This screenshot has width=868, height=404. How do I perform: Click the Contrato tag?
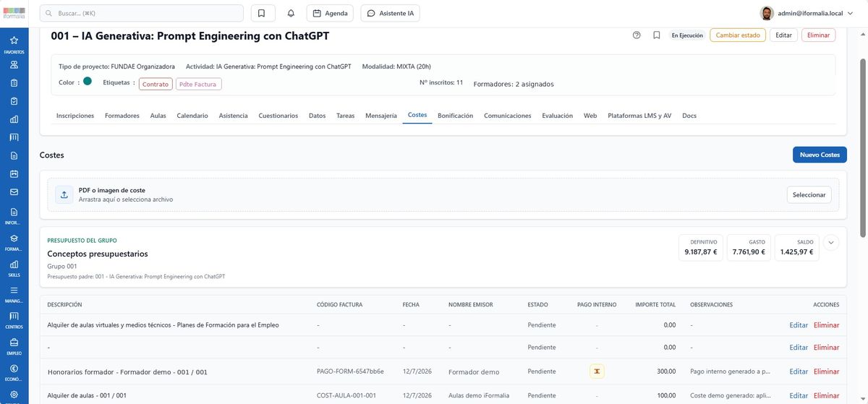coord(156,84)
